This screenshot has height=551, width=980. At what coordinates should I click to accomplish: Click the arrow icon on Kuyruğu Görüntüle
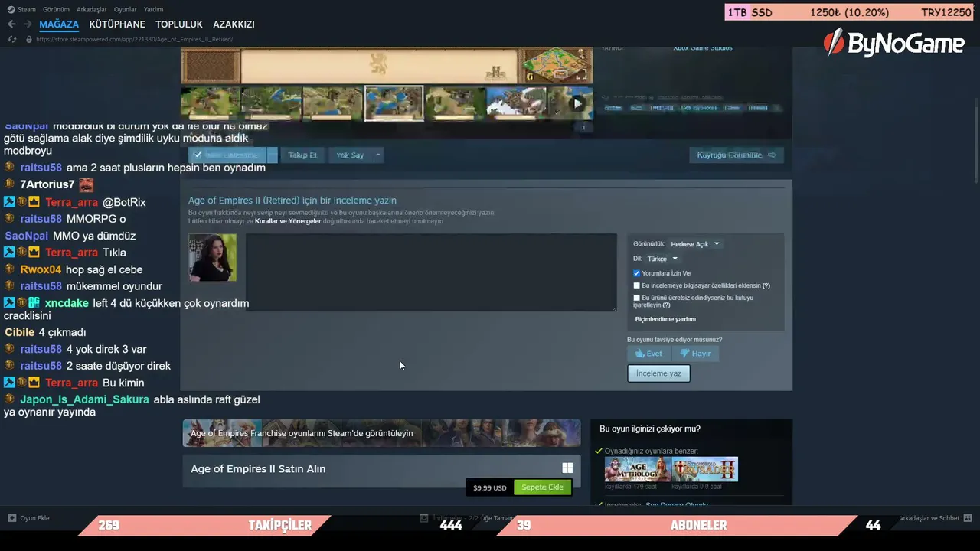pos(772,155)
